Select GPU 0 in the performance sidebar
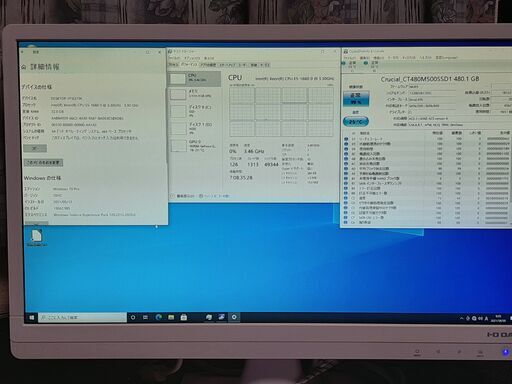 (195, 145)
